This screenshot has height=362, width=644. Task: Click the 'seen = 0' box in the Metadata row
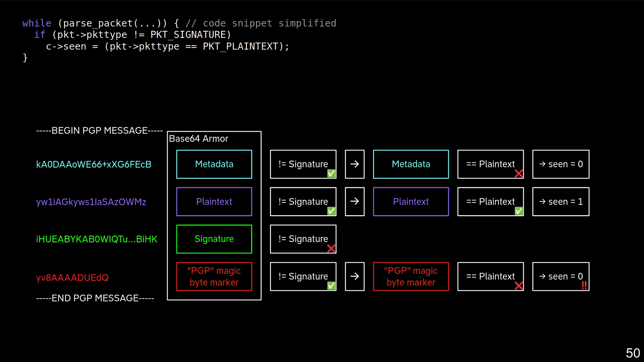[560, 164]
